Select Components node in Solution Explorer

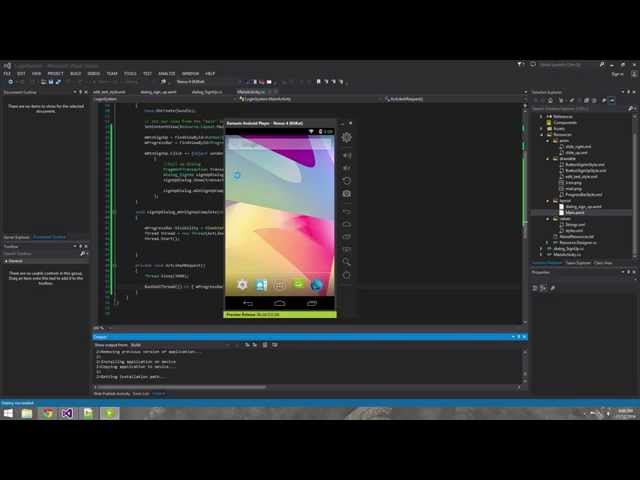(x=565, y=123)
